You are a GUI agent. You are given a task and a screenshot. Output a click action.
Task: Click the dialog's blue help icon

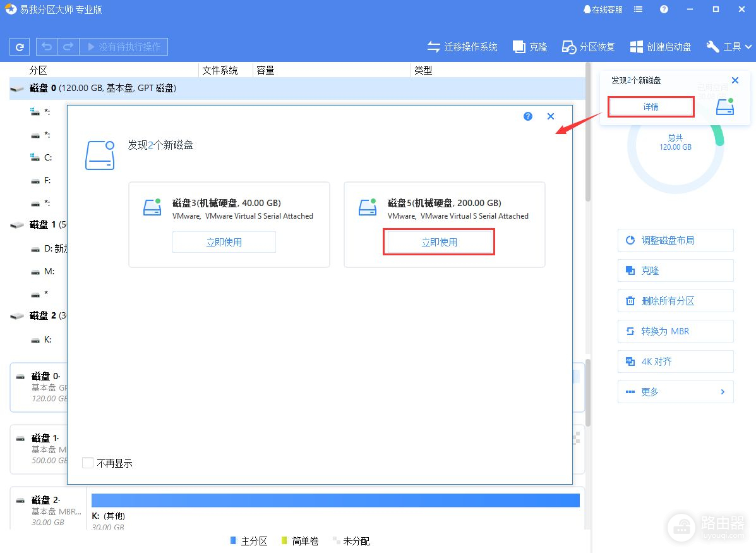528,116
